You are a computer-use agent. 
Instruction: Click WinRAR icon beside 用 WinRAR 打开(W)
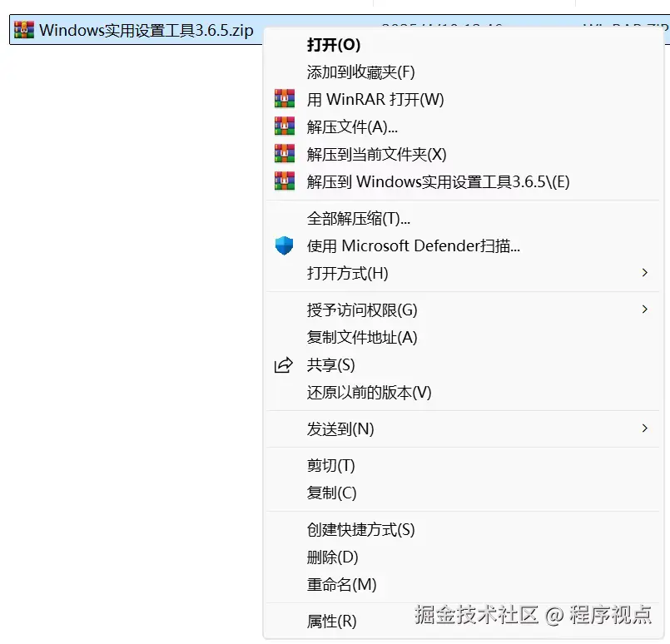(x=284, y=99)
